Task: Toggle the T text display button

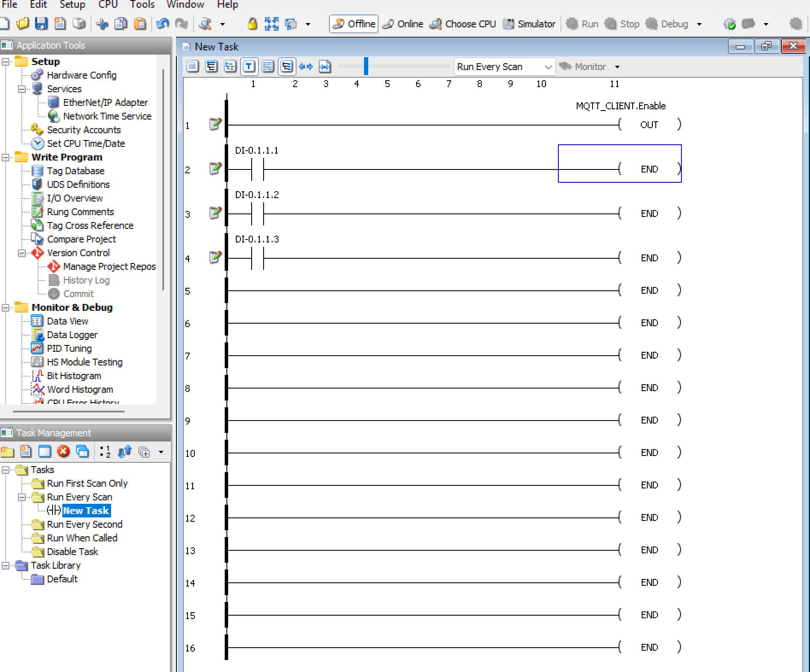Action: [249, 67]
